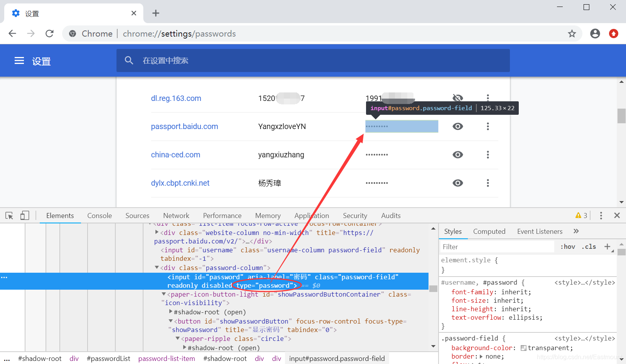Show more Styles pane tabs chevron
Viewport: 626px width, 364px height.
576,231
